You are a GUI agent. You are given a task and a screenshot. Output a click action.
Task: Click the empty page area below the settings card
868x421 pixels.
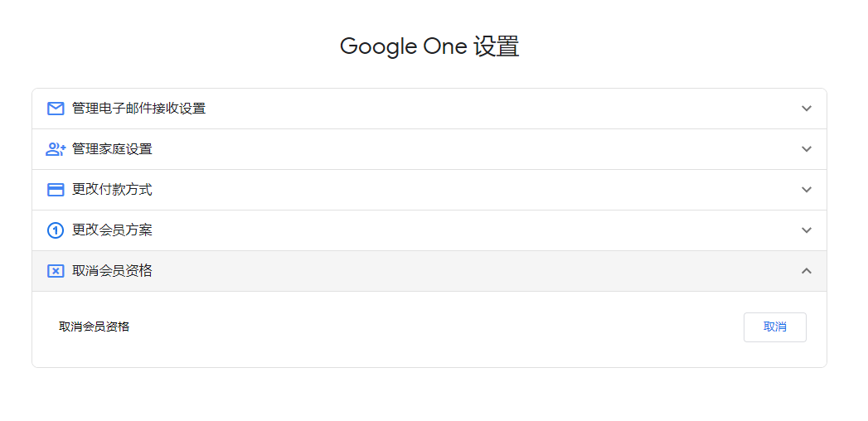[x=431, y=396]
